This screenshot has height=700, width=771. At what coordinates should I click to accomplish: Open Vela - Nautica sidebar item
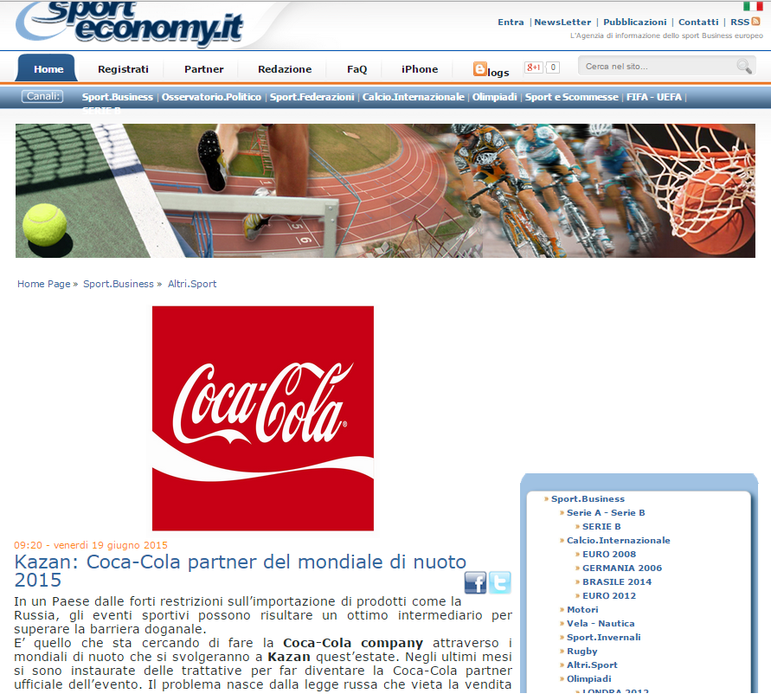click(x=601, y=623)
